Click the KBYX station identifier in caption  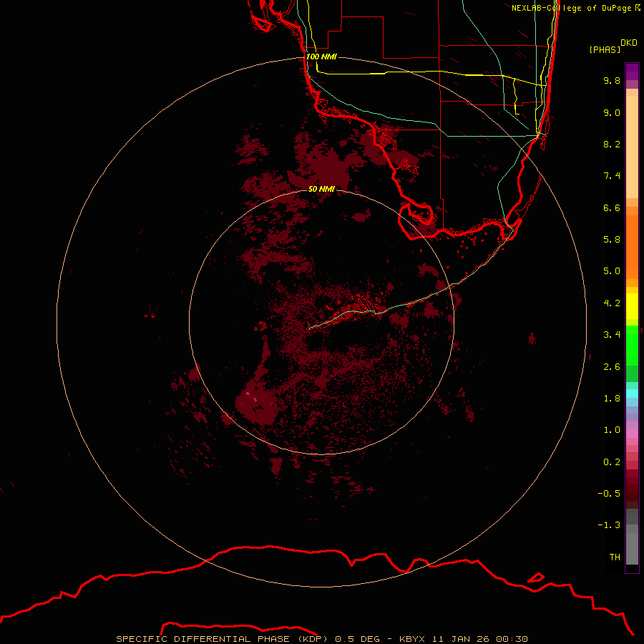tap(413, 639)
